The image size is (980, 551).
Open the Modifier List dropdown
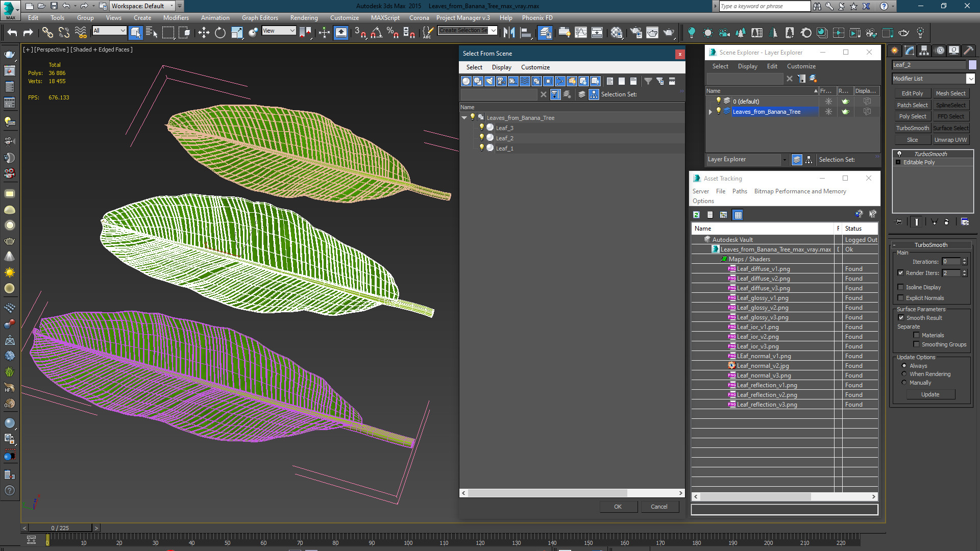click(970, 79)
